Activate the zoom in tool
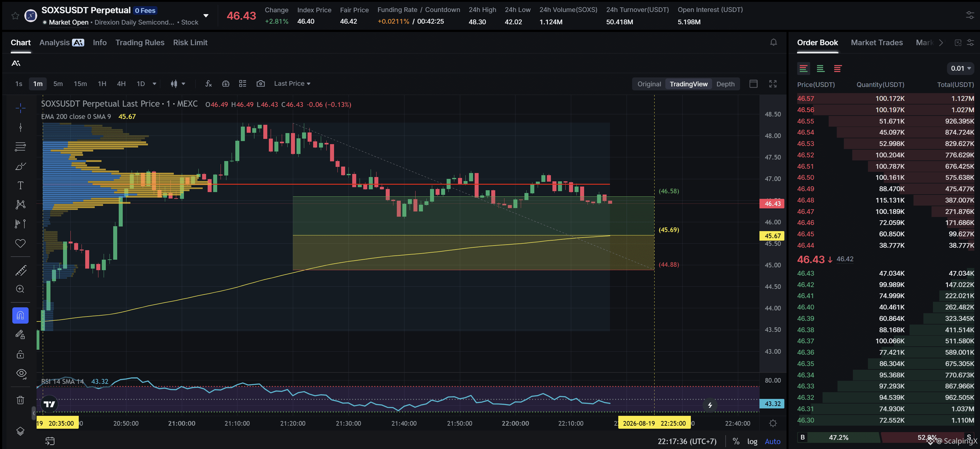The image size is (980, 449). (21, 289)
